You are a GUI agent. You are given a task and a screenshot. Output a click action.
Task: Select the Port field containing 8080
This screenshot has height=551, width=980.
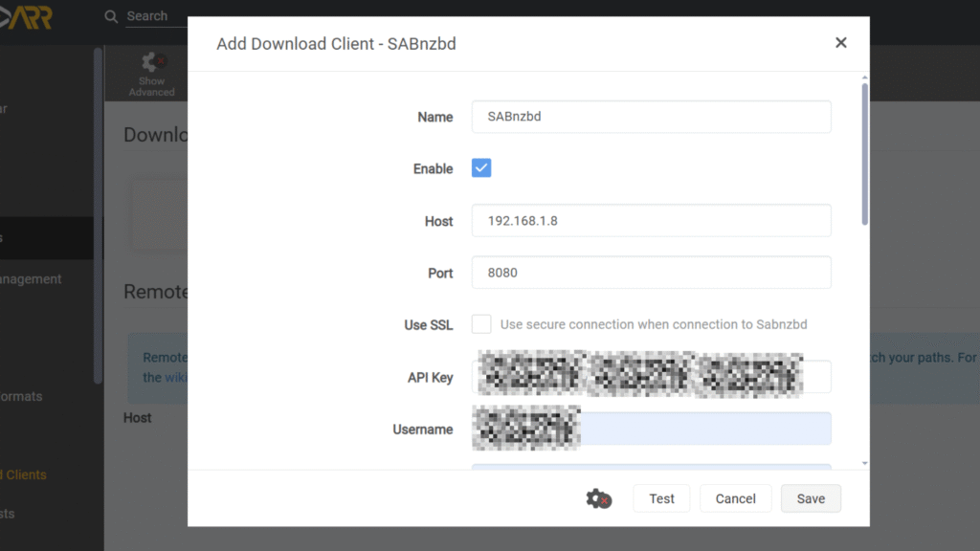point(651,273)
